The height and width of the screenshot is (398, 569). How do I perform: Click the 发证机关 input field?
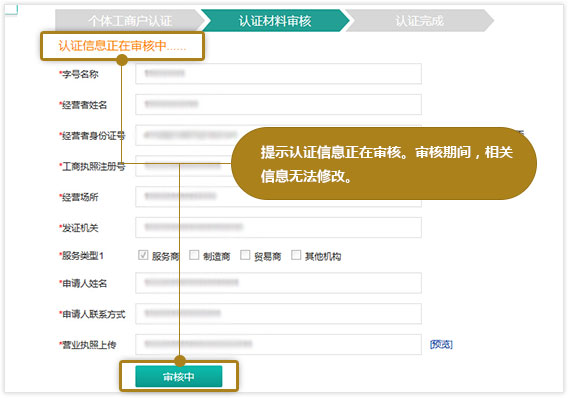(278, 227)
